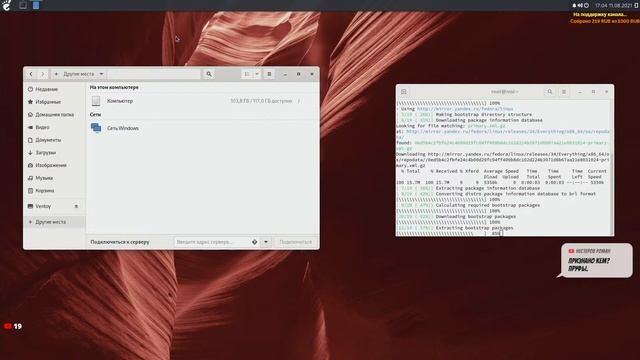Select the Ventoy drive in sidebar
The width and height of the screenshot is (640, 360).
(54, 206)
